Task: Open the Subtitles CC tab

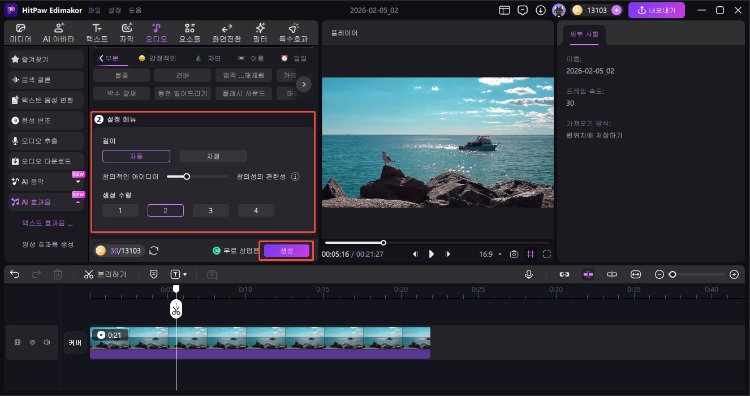Action: click(x=127, y=33)
